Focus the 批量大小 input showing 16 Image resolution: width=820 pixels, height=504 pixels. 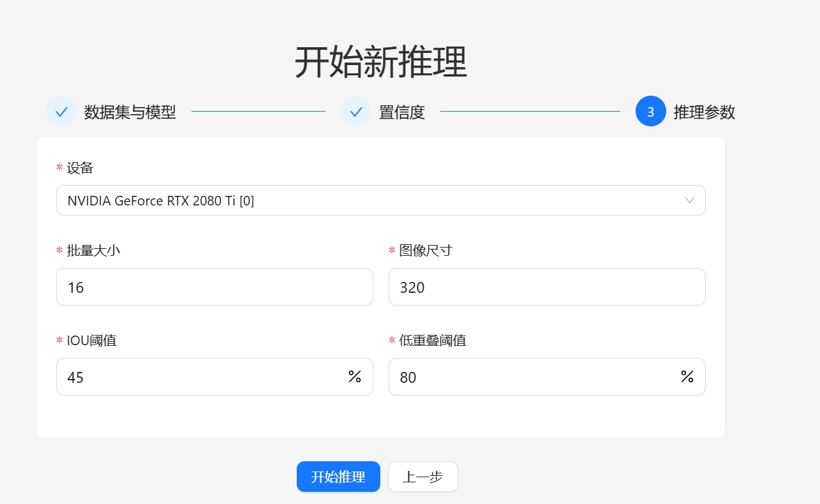pyautogui.click(x=214, y=287)
